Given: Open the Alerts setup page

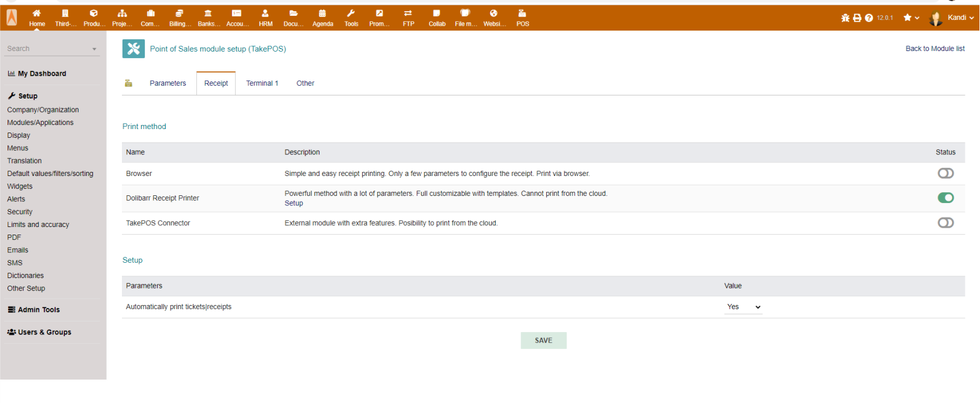Looking at the screenshot, I should [x=16, y=199].
